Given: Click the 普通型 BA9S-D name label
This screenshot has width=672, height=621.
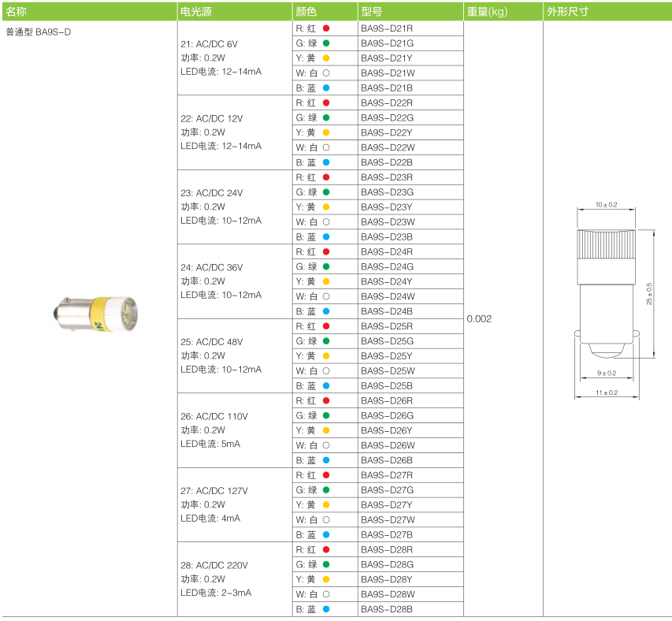Looking at the screenshot, I should point(43,32).
